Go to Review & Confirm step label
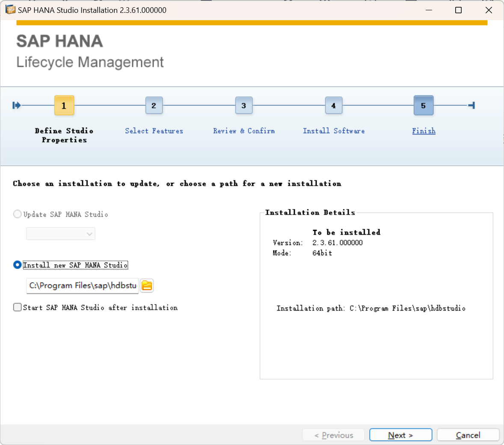Screen dimensions: 504x445 click(x=244, y=131)
